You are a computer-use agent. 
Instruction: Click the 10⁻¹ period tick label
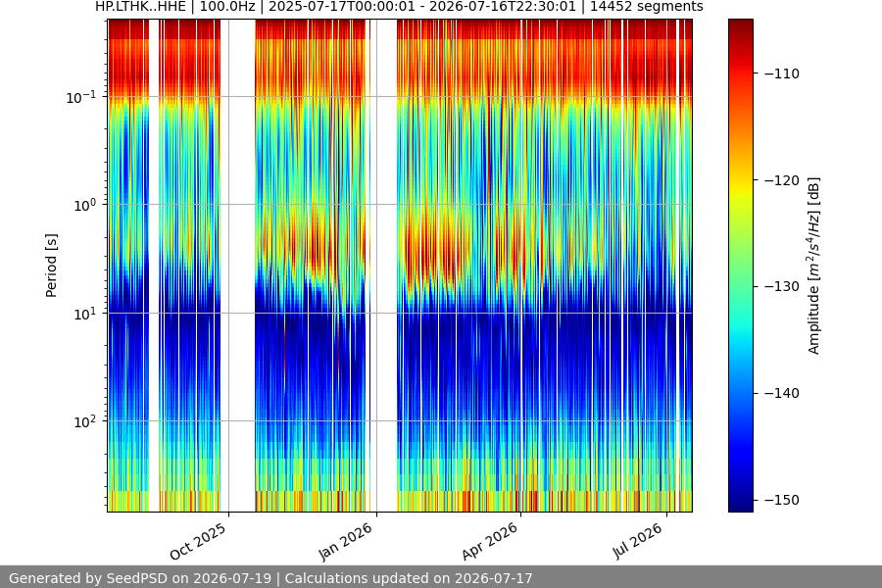(x=81, y=97)
